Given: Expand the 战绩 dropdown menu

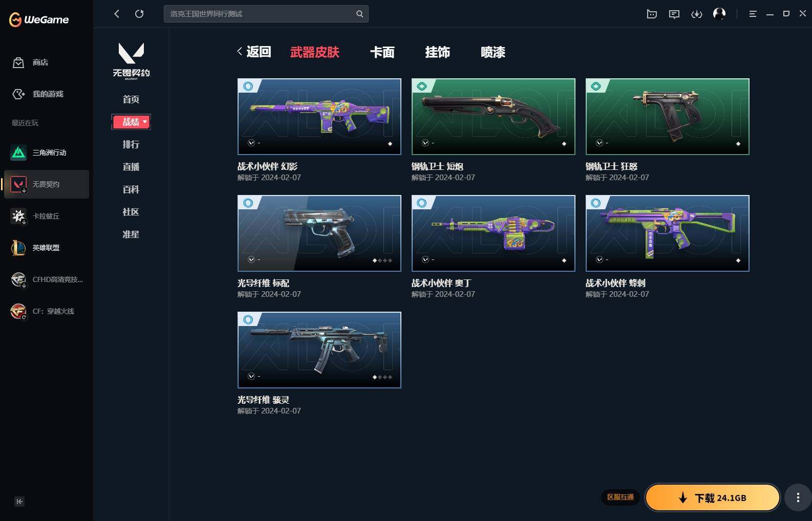Looking at the screenshot, I should coord(131,122).
